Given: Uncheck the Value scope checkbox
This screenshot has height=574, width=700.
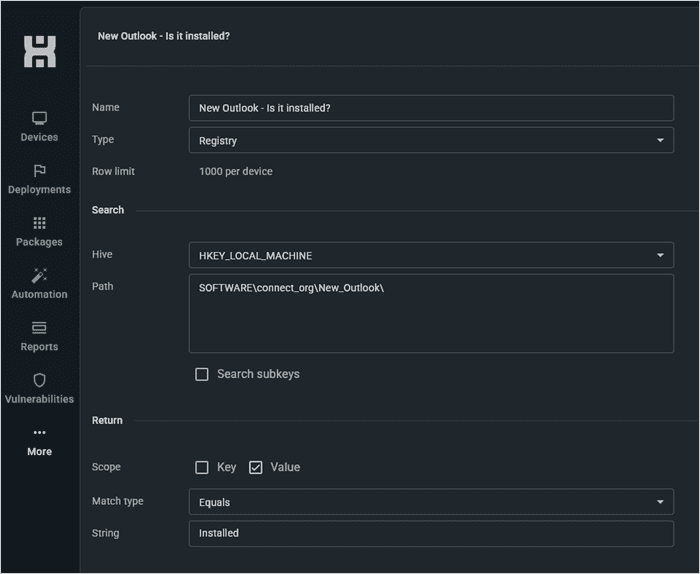Looking at the screenshot, I should pos(256,467).
